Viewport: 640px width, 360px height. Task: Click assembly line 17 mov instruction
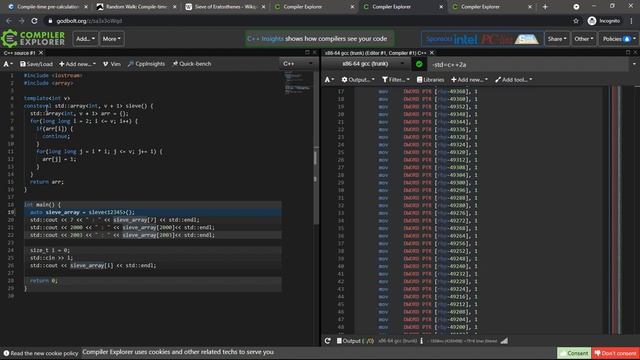(428, 92)
